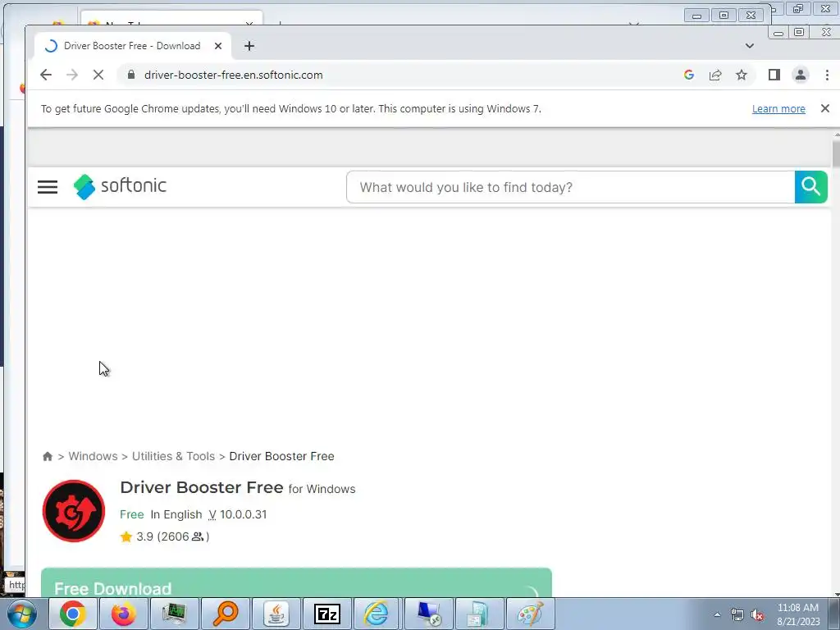Click the Driver Booster app icon
Screen dimensions: 840x630
(74, 511)
